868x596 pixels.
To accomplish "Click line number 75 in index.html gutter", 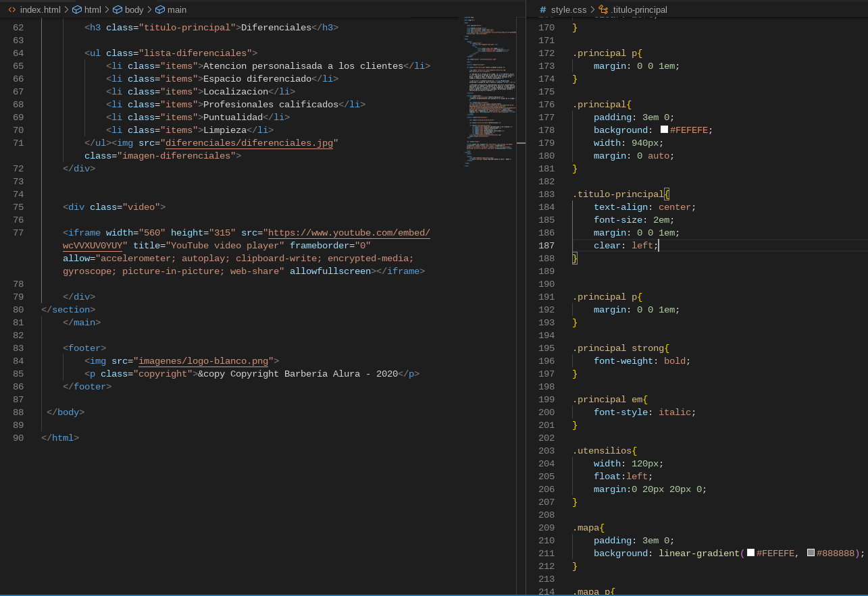I will 18,207.
